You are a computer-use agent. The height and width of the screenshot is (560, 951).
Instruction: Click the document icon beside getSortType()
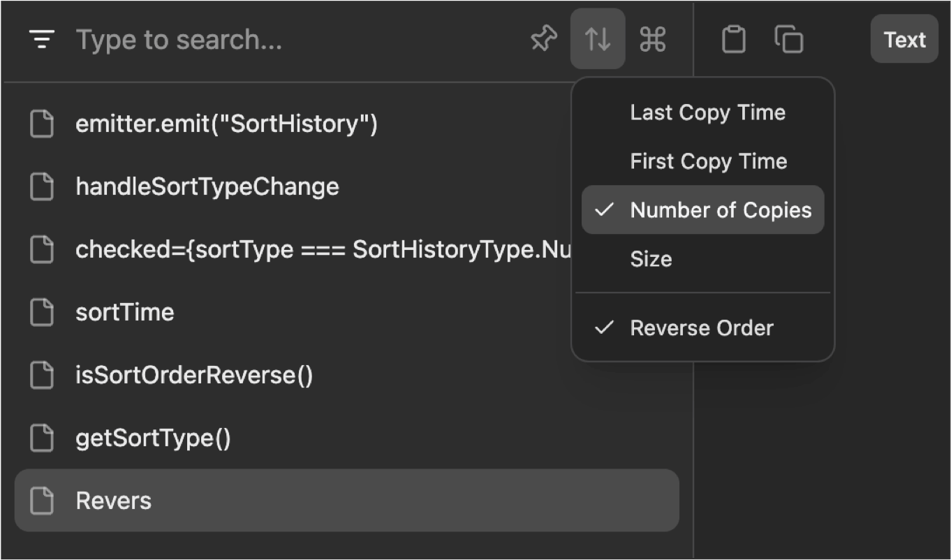tap(42, 438)
